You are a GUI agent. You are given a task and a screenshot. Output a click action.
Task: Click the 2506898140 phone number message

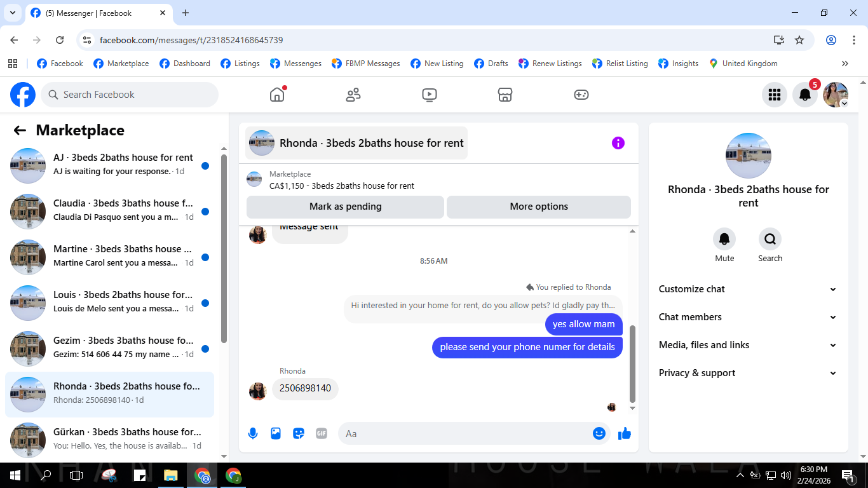coord(305,388)
